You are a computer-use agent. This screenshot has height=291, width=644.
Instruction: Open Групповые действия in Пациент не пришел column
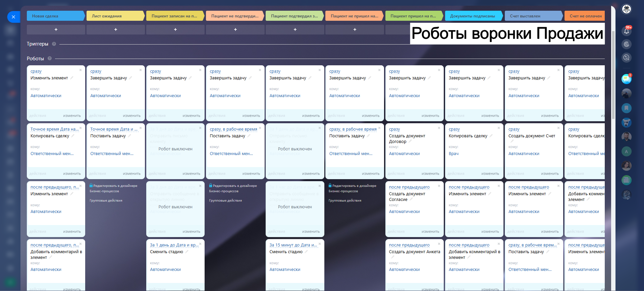[x=345, y=201]
